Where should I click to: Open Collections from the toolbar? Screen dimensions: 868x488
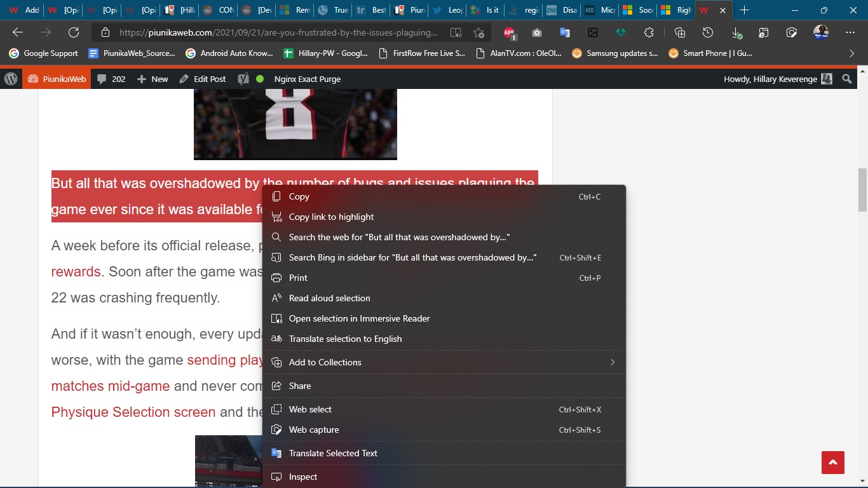680,32
